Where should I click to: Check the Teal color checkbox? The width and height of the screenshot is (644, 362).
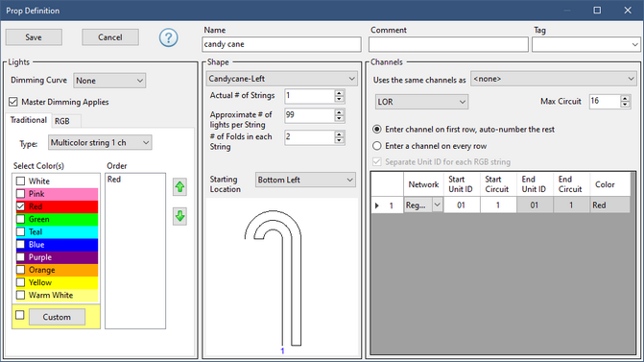[20, 231]
